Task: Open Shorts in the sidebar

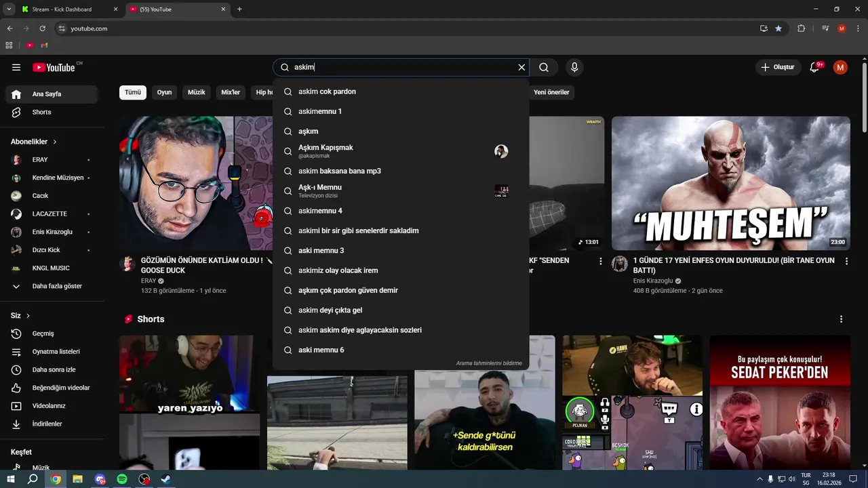Action: (53, 112)
